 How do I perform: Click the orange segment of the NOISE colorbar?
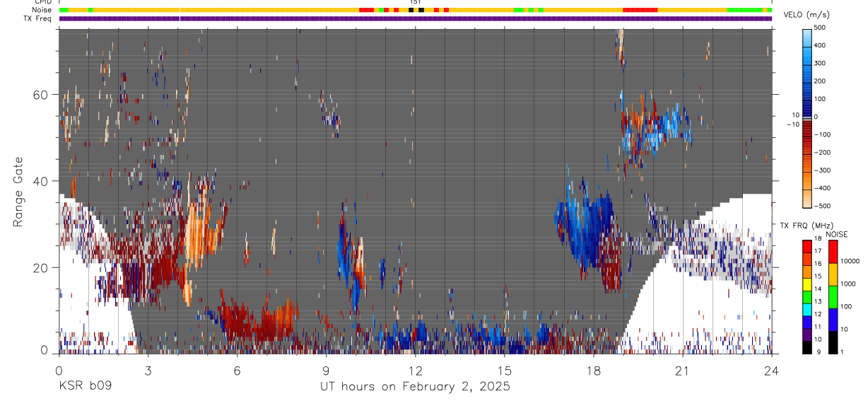click(x=833, y=274)
